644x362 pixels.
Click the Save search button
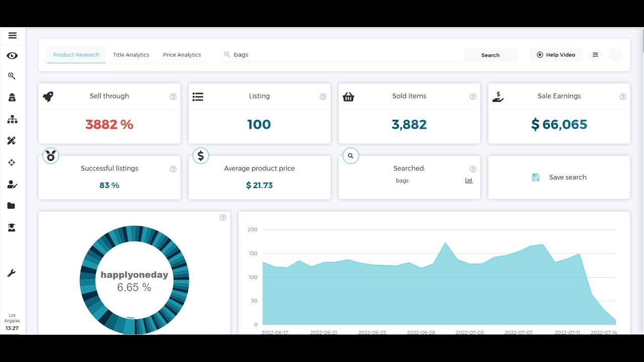point(559,177)
